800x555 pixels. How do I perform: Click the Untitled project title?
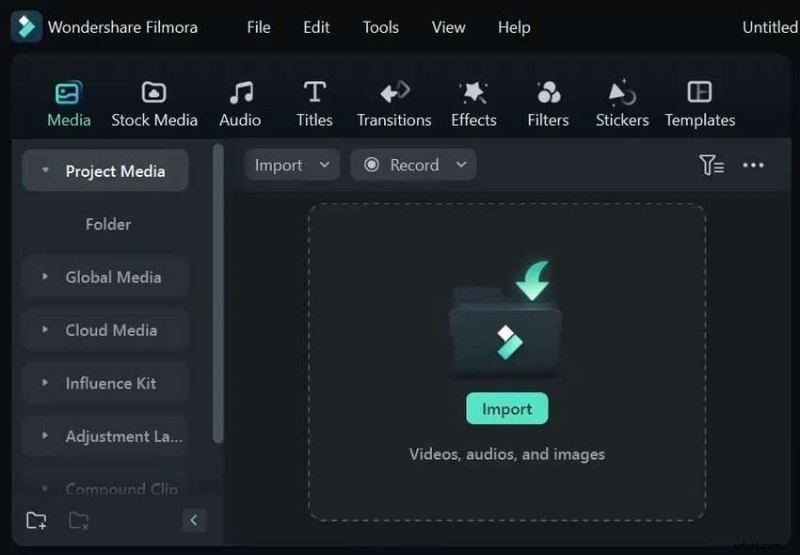(770, 27)
